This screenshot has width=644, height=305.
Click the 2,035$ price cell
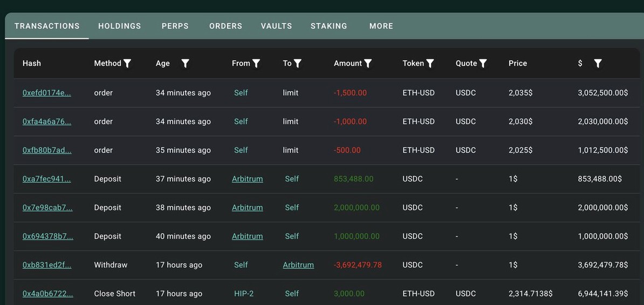[x=520, y=93]
